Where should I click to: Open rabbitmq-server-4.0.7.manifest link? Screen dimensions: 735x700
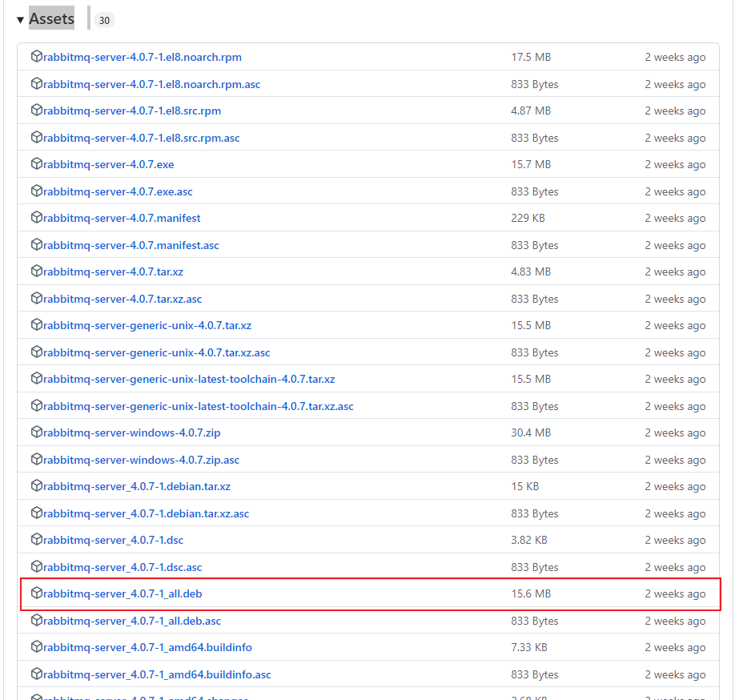pos(122,218)
